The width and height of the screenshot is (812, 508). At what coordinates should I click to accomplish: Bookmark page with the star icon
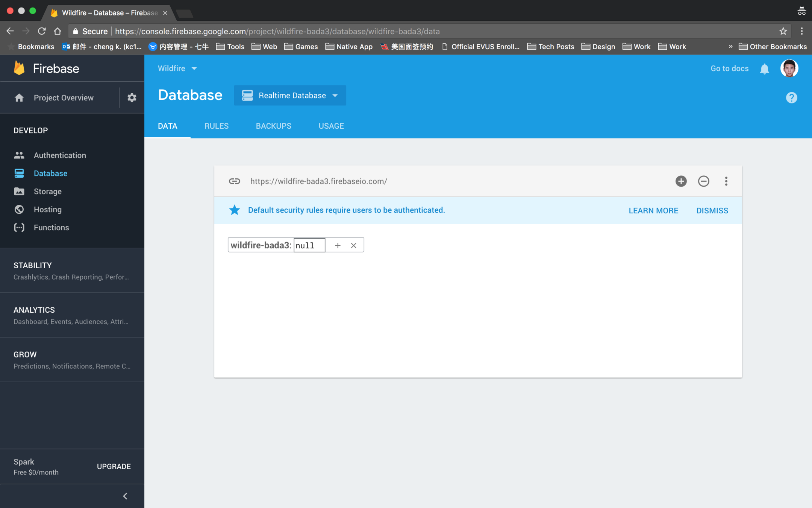(783, 31)
